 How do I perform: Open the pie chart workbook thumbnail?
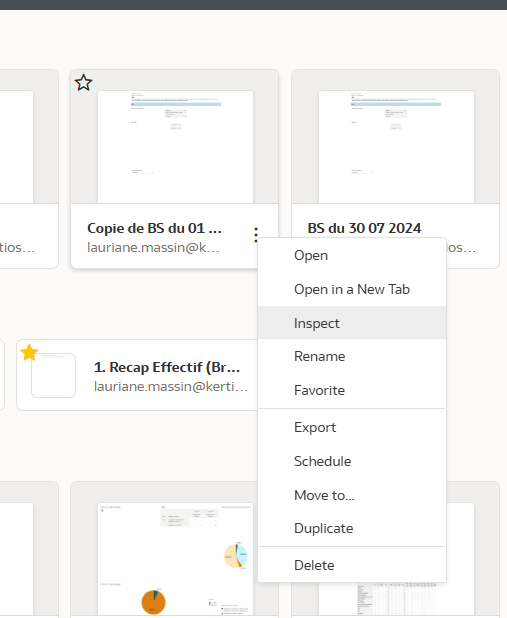[175, 558]
